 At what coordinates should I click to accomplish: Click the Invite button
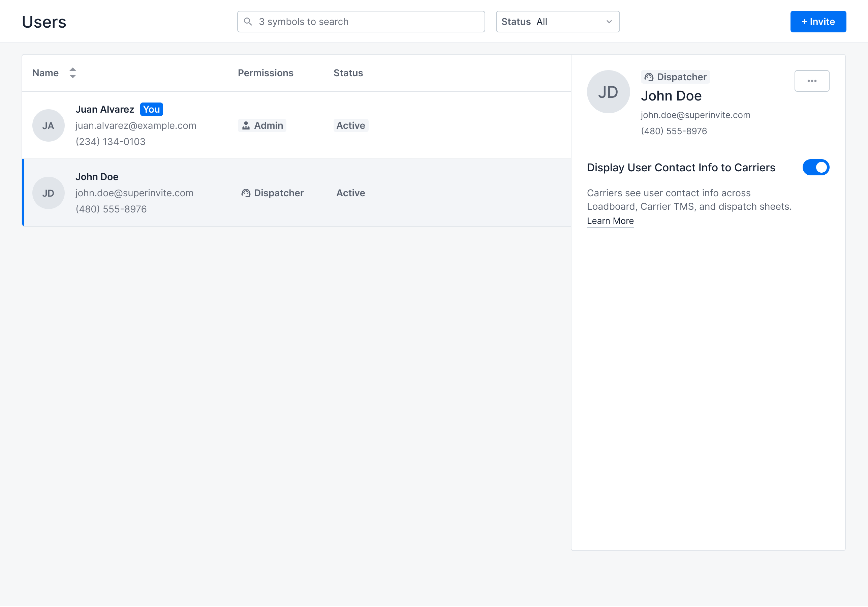[x=818, y=22]
